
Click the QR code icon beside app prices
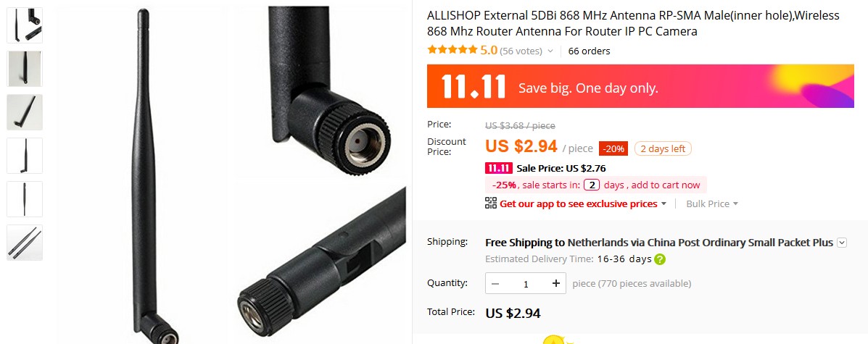click(490, 203)
